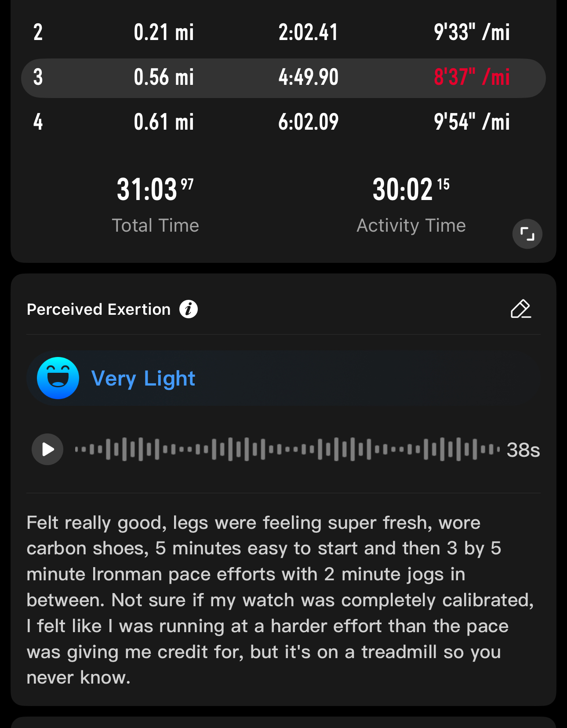
Task: Tap lap 3 time 4:49.90
Action: pos(308,77)
